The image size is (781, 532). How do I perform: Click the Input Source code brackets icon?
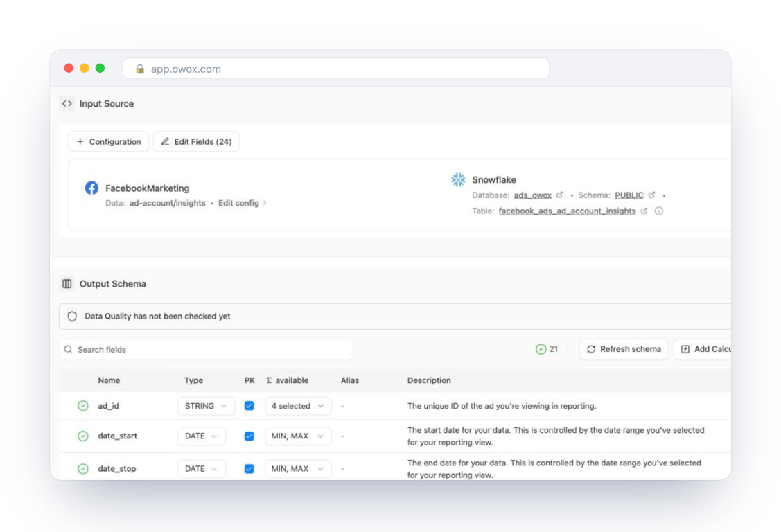point(67,103)
